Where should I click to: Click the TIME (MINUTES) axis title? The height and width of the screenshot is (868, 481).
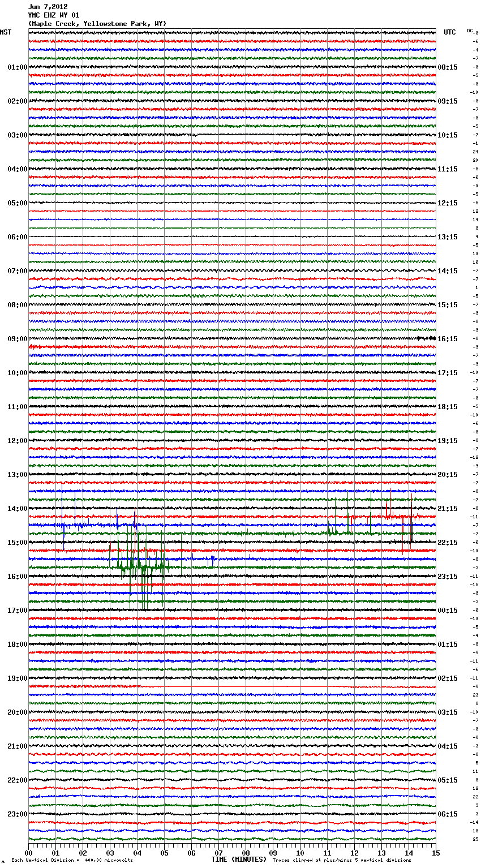(x=239, y=860)
